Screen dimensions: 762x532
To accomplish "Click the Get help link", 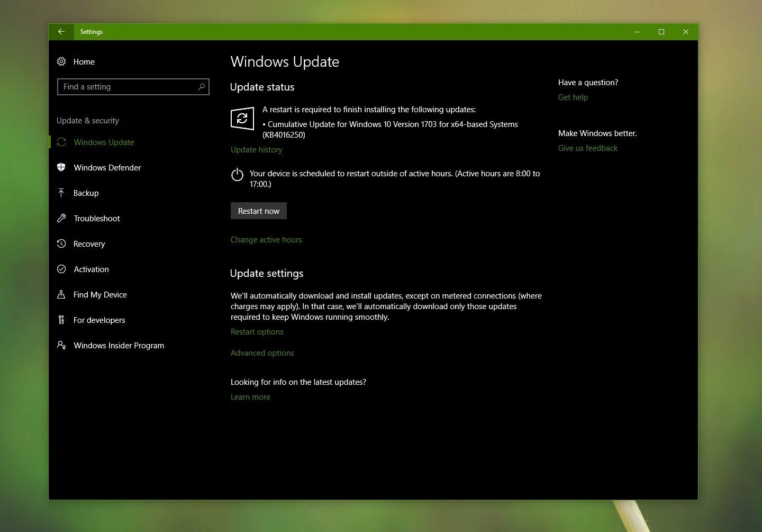I will [x=573, y=97].
